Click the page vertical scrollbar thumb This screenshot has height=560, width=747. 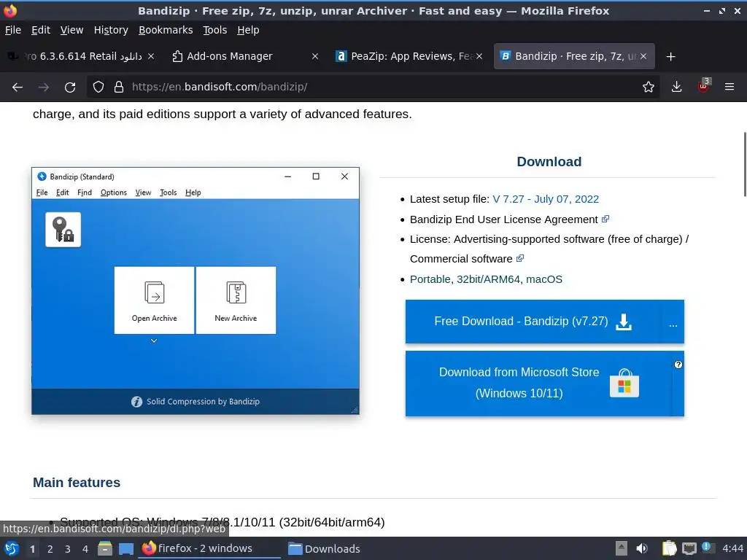[745, 164]
